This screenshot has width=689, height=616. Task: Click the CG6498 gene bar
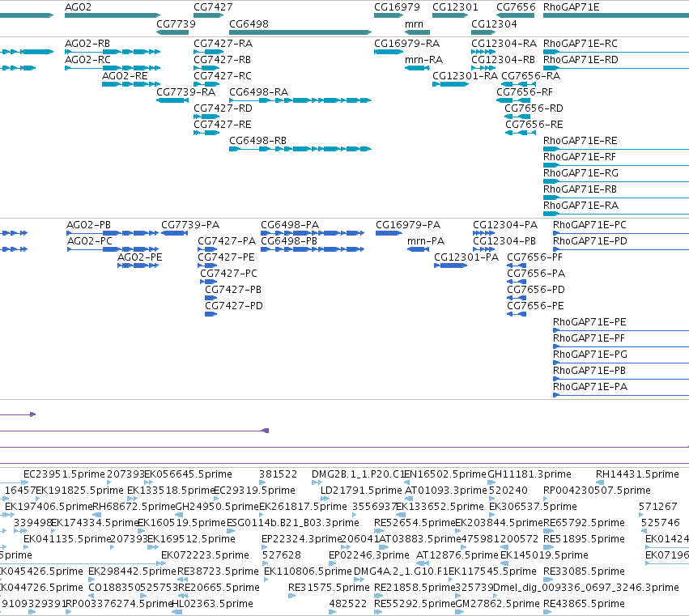300,32
